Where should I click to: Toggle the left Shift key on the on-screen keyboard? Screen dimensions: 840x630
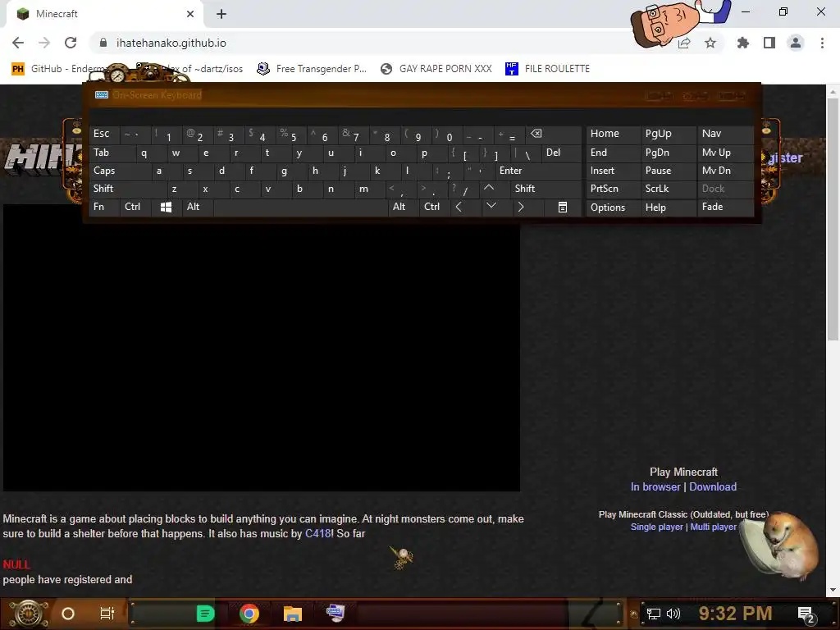[127, 189]
